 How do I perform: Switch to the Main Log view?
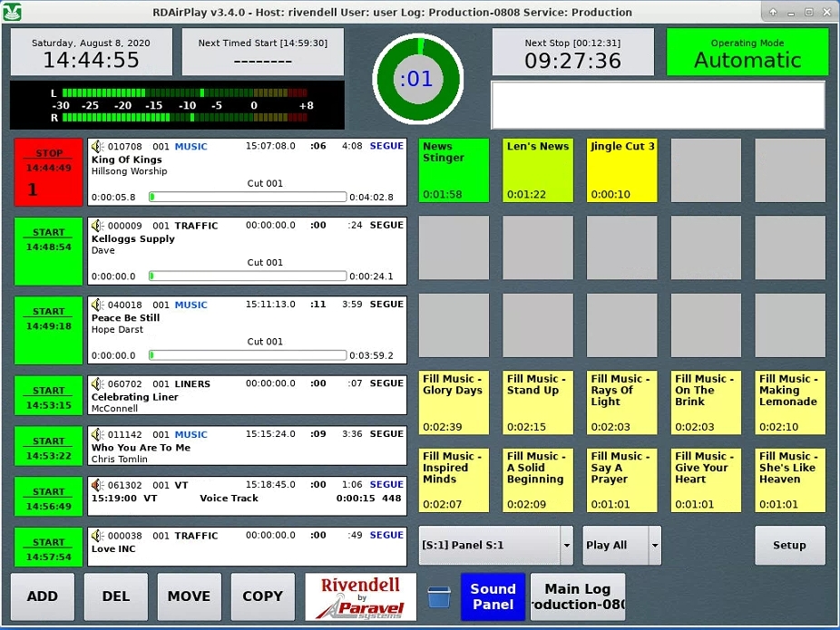coord(577,596)
